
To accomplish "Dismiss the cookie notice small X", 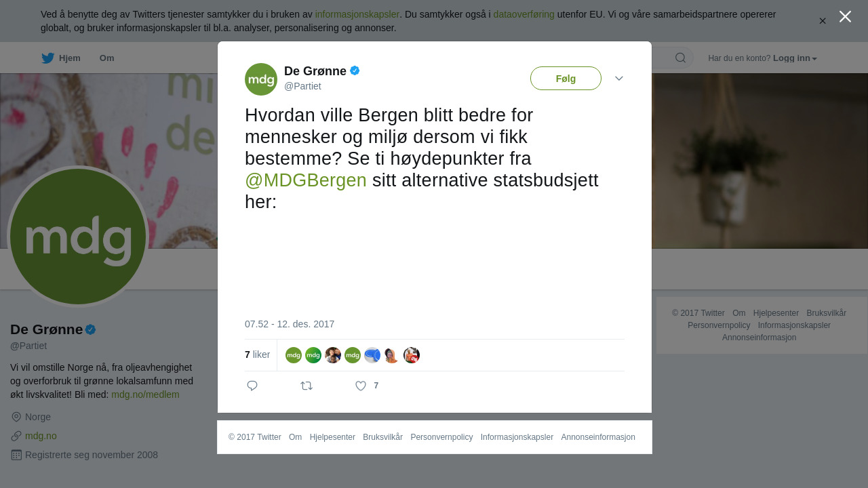I will coord(823,21).
